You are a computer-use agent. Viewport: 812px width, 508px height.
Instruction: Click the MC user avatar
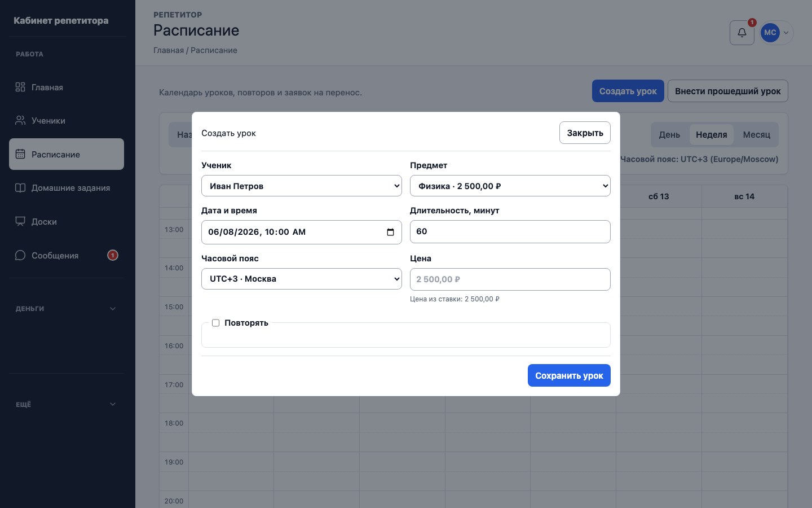pos(770,33)
